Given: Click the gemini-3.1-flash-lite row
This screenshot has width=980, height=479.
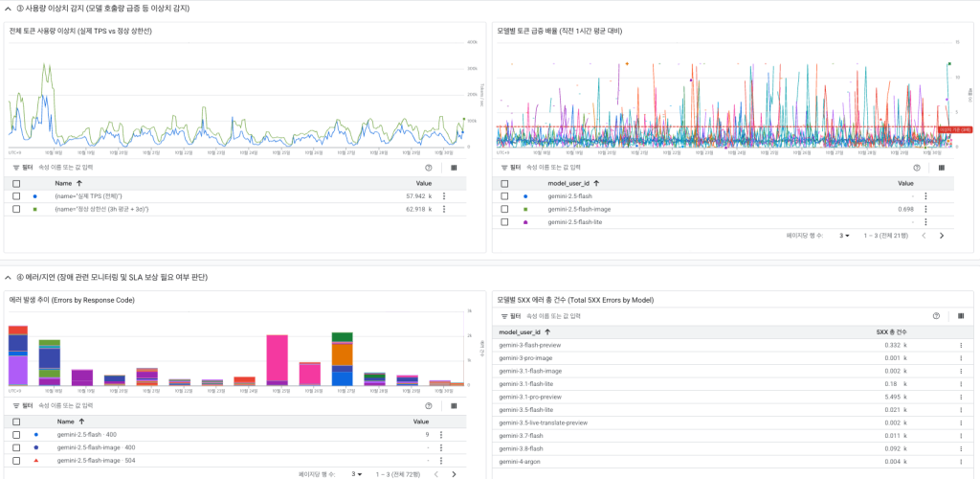Looking at the screenshot, I should click(x=732, y=383).
